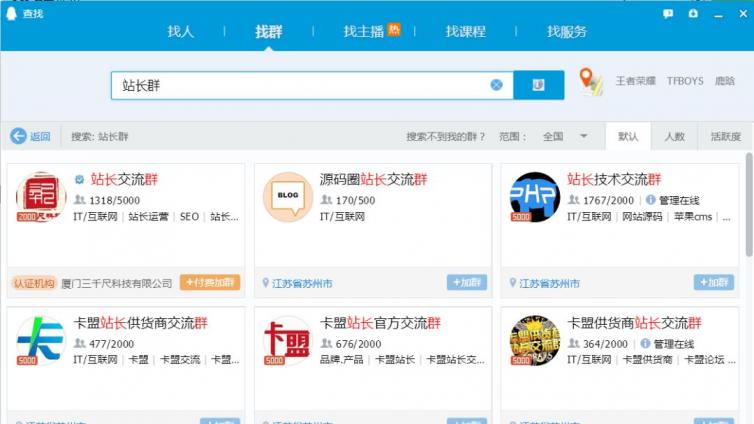This screenshot has width=754, height=424.
Task: Select hot keyword 王者荣耀
Action: click(635, 81)
